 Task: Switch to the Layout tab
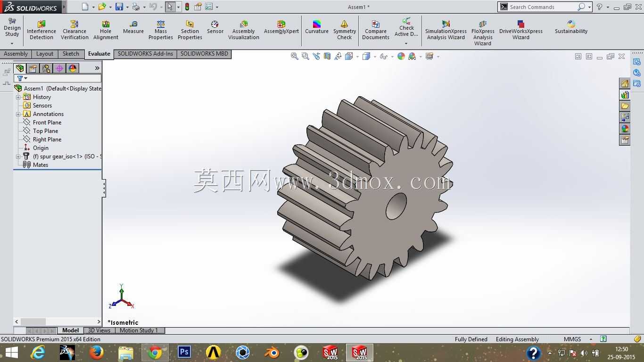(45, 54)
